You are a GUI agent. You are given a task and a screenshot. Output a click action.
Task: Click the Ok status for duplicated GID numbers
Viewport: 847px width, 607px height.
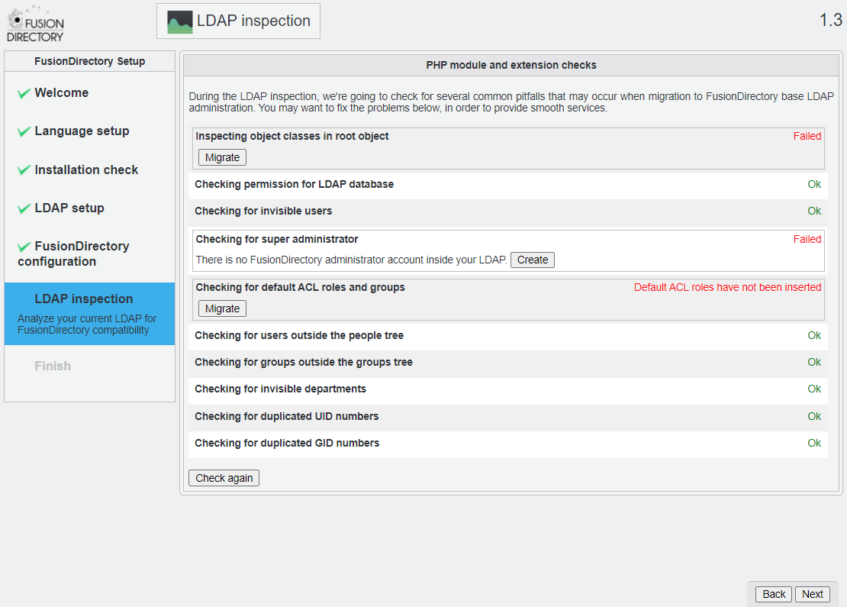click(814, 443)
